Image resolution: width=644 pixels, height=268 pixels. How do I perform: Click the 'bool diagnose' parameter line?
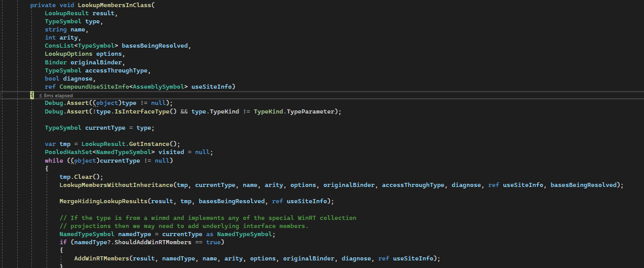coord(70,79)
